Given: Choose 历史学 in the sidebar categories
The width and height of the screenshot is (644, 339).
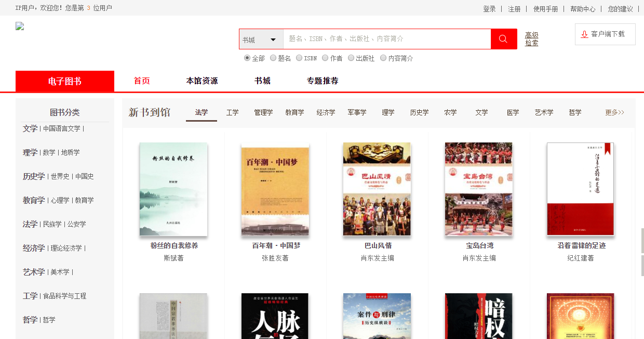Looking at the screenshot, I should tap(33, 176).
